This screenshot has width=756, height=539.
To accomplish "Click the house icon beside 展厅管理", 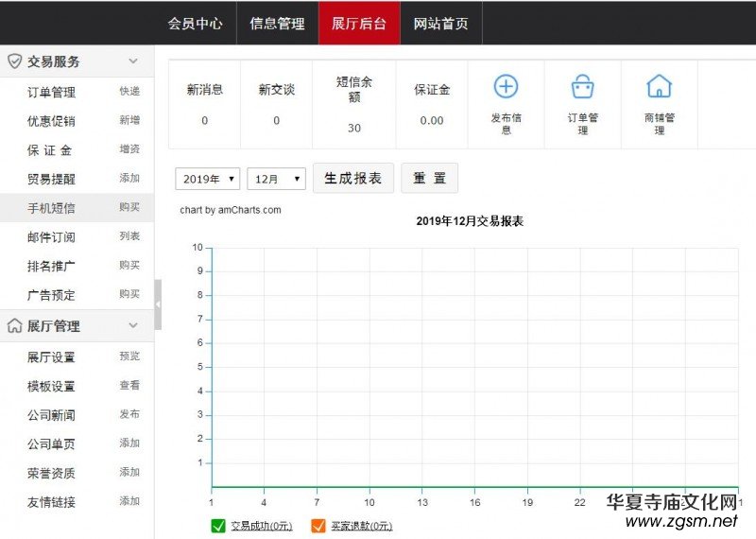I will 14,326.
